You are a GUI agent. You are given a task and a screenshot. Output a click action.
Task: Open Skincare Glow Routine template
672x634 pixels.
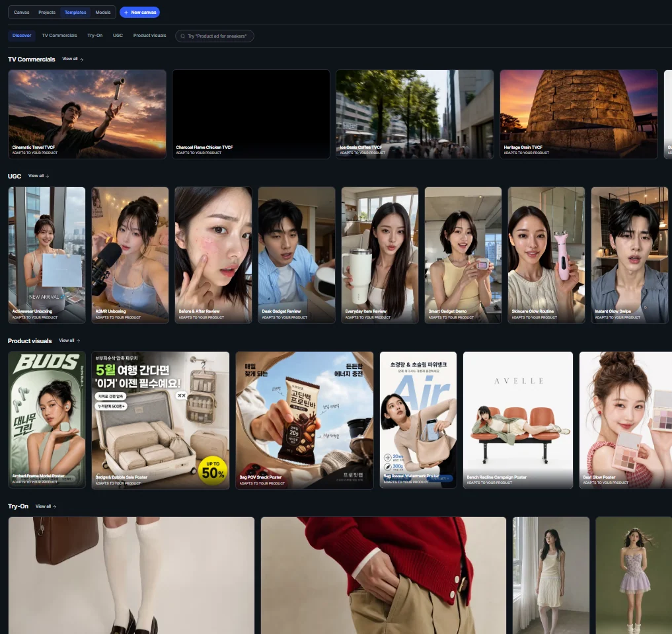pos(546,255)
